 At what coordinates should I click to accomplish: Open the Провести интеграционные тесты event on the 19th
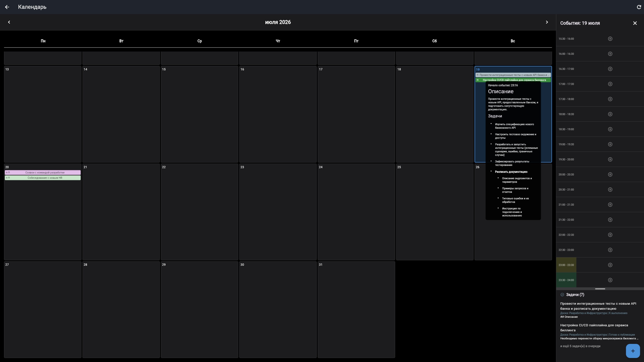click(x=513, y=75)
